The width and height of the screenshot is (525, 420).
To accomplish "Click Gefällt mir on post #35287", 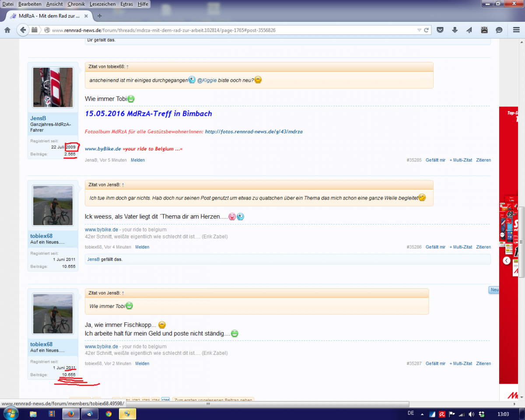I will click(x=435, y=364).
